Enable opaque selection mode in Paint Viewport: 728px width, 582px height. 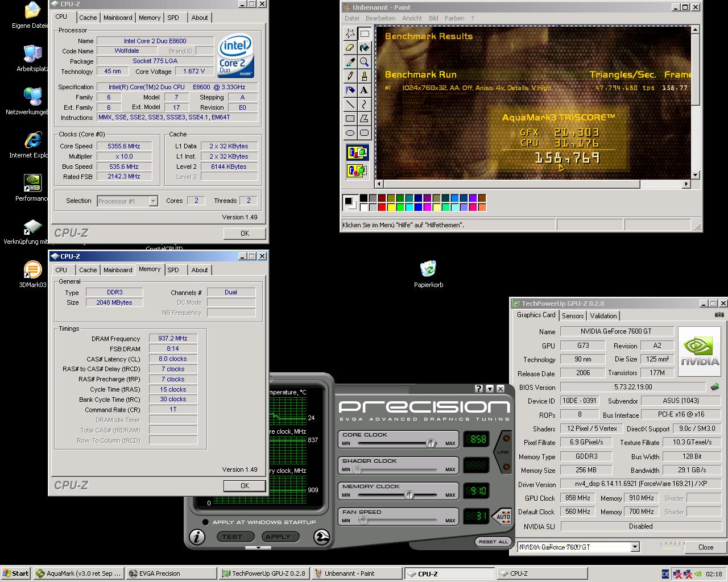[x=358, y=152]
